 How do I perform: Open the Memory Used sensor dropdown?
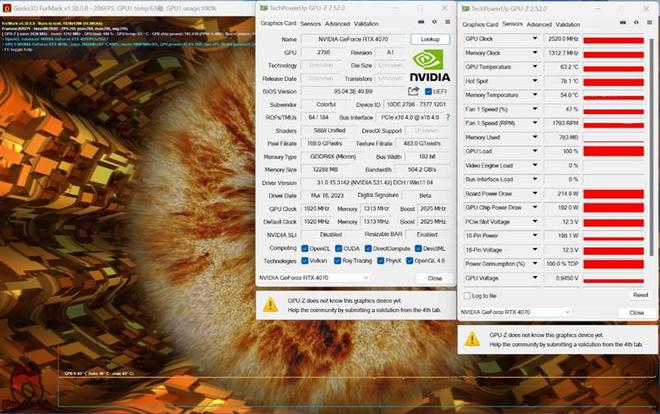coord(535,137)
